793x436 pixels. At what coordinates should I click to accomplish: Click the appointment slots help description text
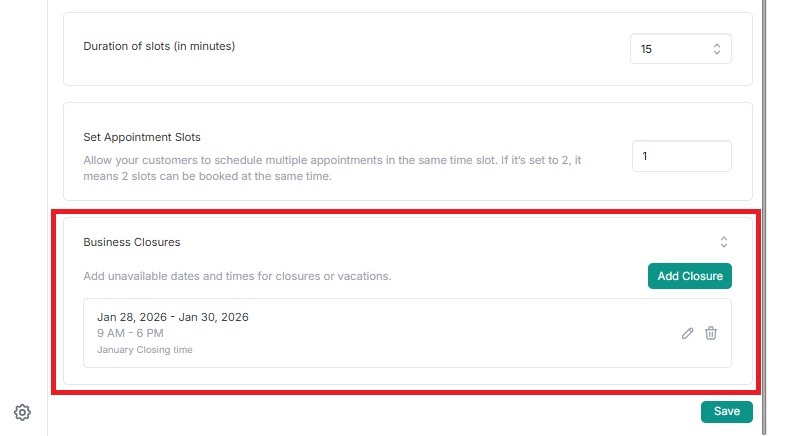(330, 168)
